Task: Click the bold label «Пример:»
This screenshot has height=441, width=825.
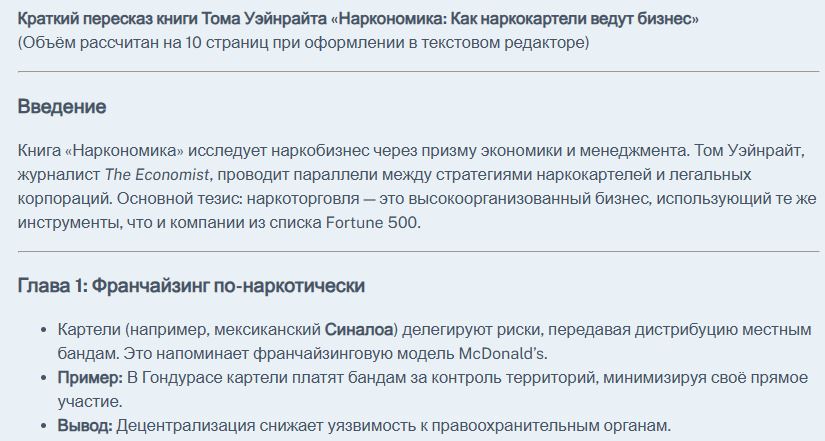Action: 90,378
